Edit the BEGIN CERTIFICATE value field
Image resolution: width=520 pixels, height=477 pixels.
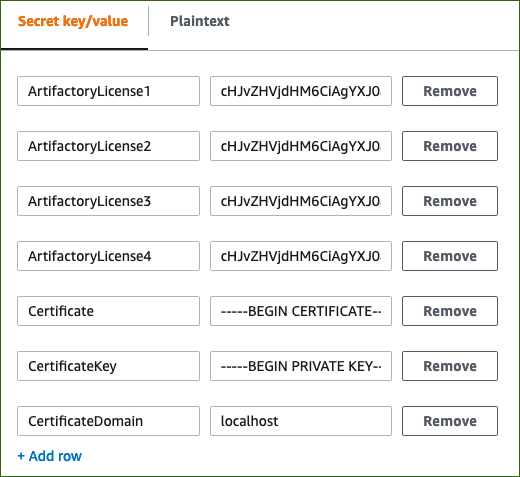point(301,311)
